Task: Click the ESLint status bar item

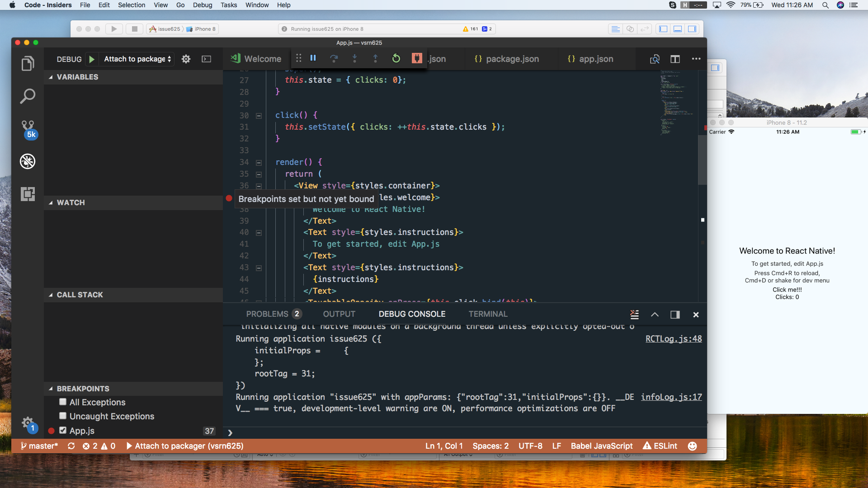Action: 660,446
